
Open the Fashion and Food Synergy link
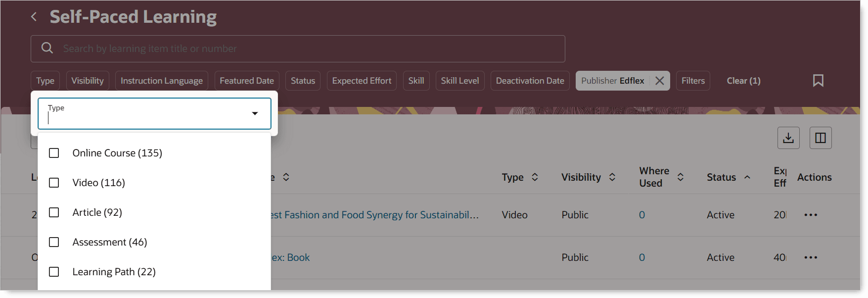coord(376,215)
